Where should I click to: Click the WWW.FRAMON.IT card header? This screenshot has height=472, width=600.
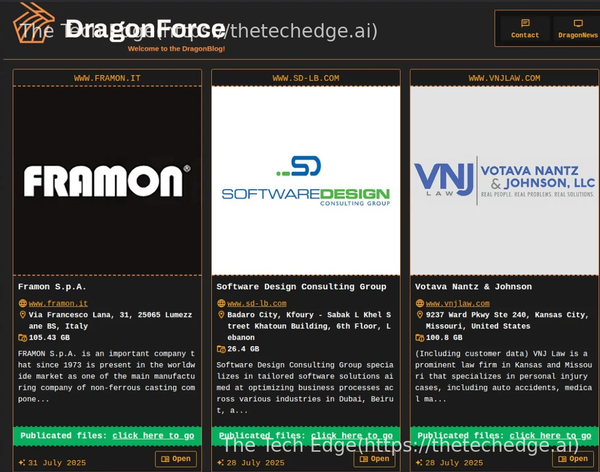click(x=107, y=78)
